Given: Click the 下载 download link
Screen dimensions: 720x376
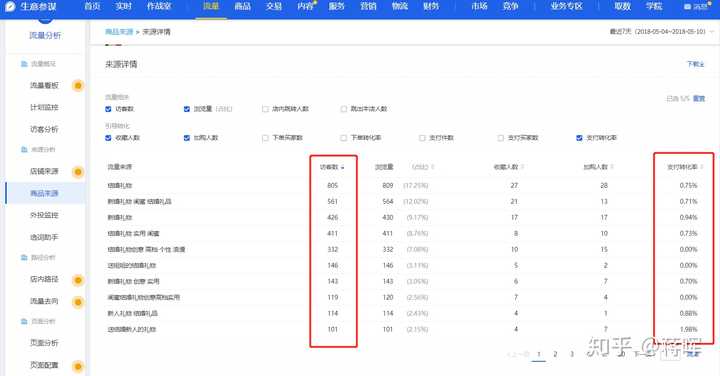Looking at the screenshot, I should click(695, 64).
